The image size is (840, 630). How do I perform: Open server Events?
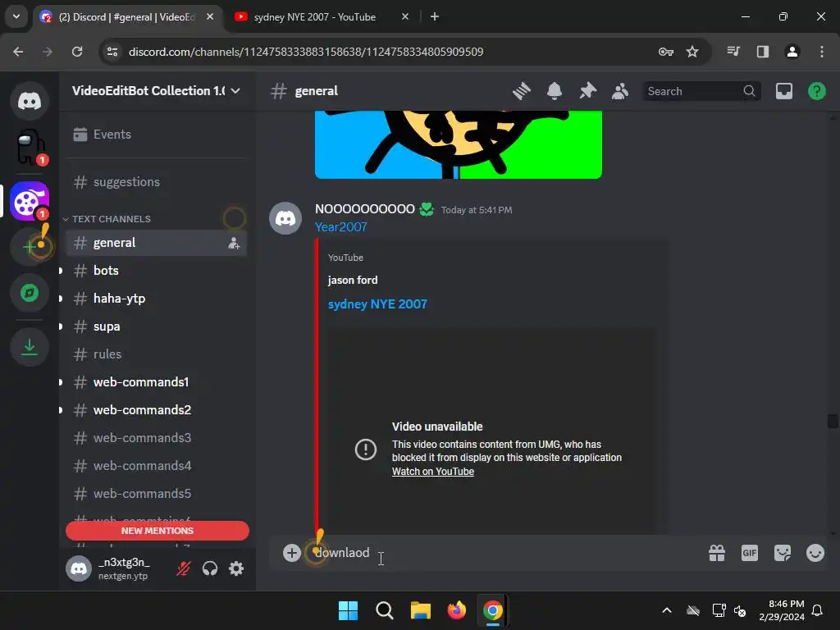point(156,135)
